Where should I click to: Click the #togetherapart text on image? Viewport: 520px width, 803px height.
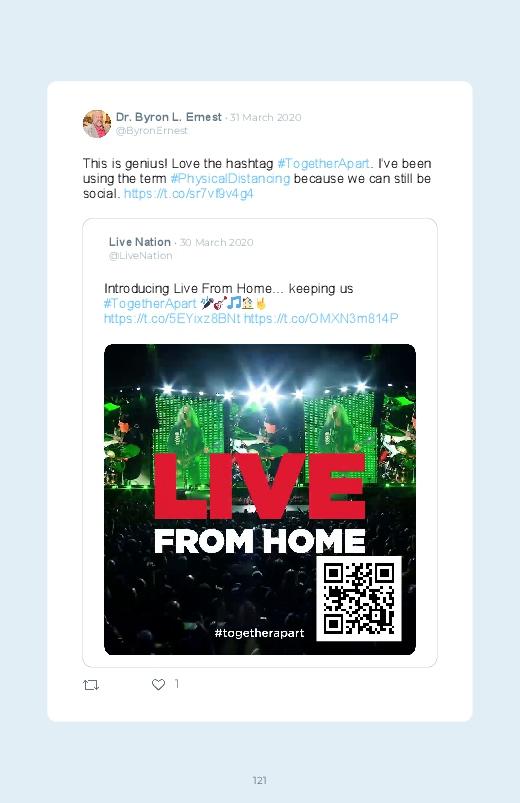pyautogui.click(x=259, y=633)
